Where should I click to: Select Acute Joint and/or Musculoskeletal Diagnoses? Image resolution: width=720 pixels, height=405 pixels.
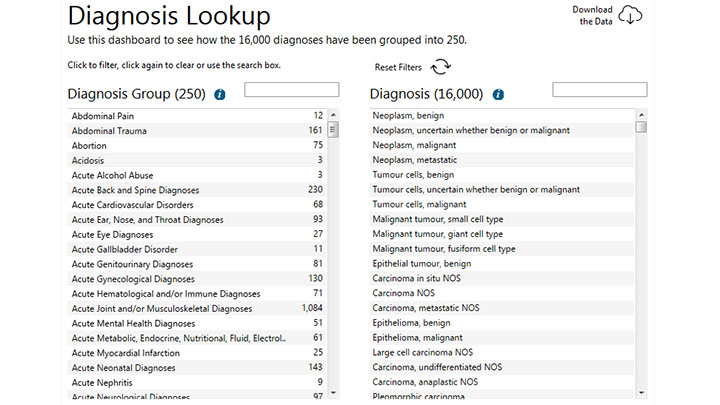coord(197,308)
